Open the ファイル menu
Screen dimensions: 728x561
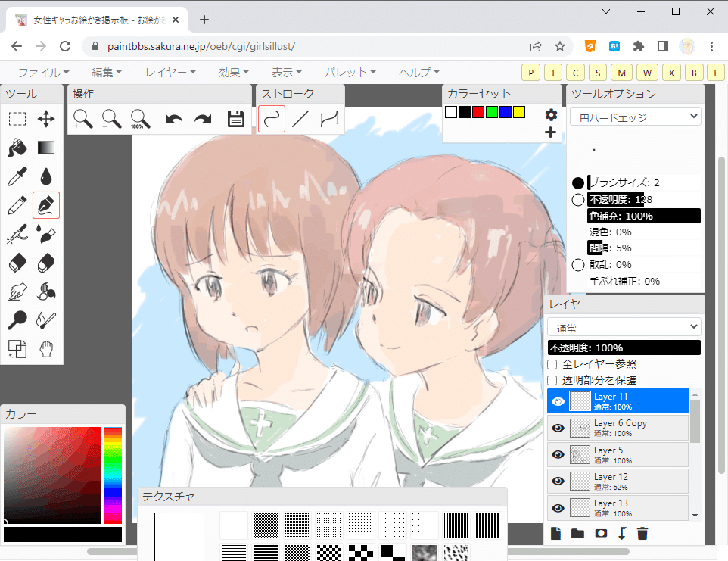tap(44, 73)
